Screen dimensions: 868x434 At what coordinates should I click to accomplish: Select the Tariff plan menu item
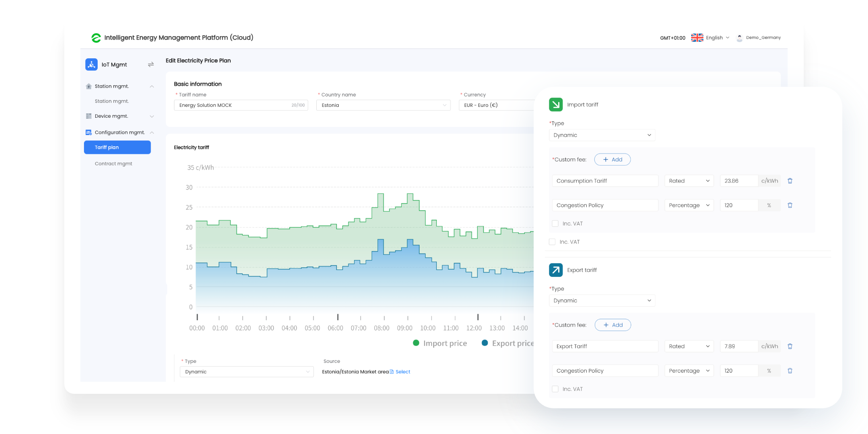(x=117, y=147)
